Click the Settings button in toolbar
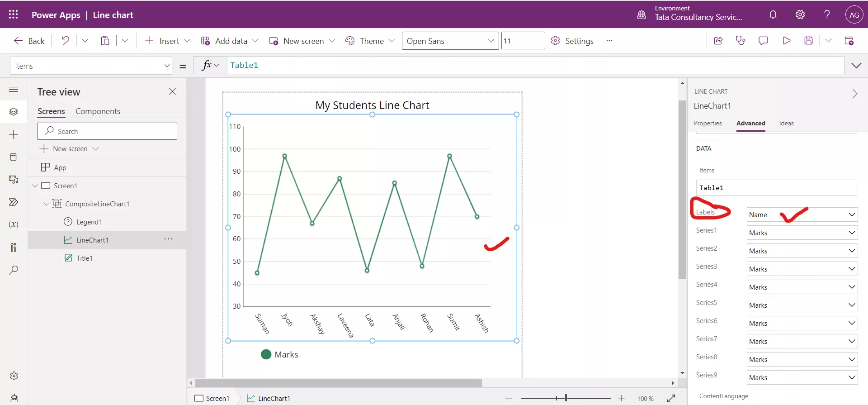Screen dimensions: 868x405 point(572,41)
